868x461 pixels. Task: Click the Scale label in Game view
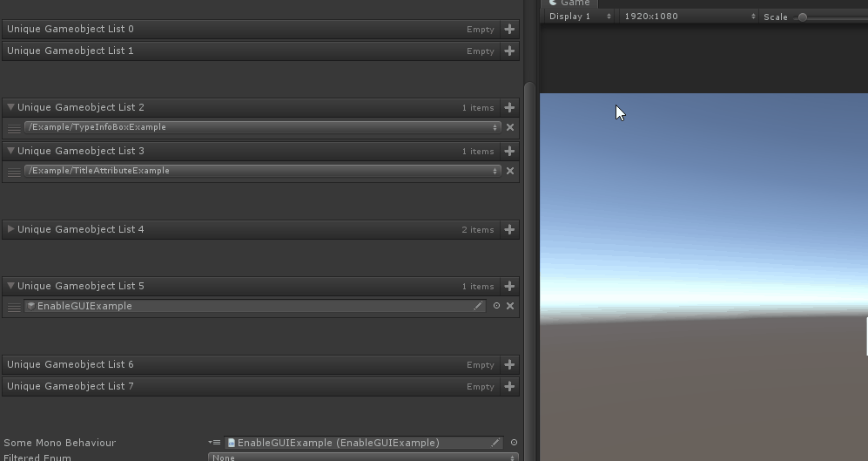pyautogui.click(x=776, y=17)
